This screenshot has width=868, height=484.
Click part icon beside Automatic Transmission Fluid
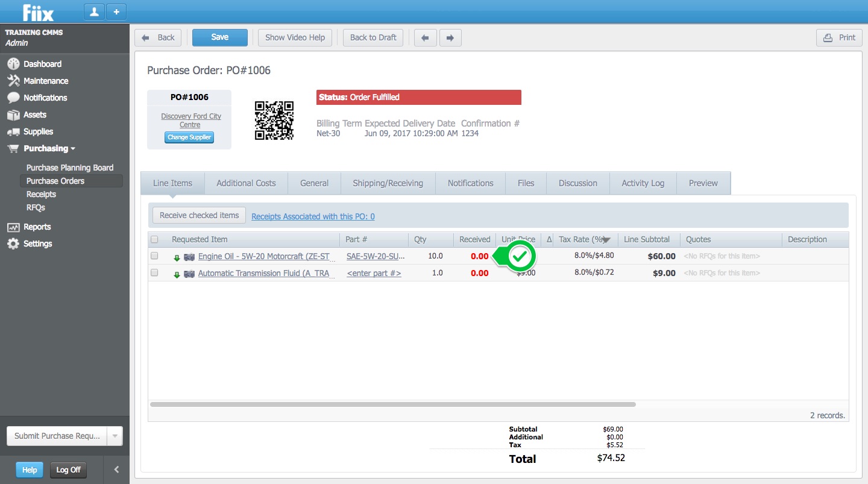[189, 274]
